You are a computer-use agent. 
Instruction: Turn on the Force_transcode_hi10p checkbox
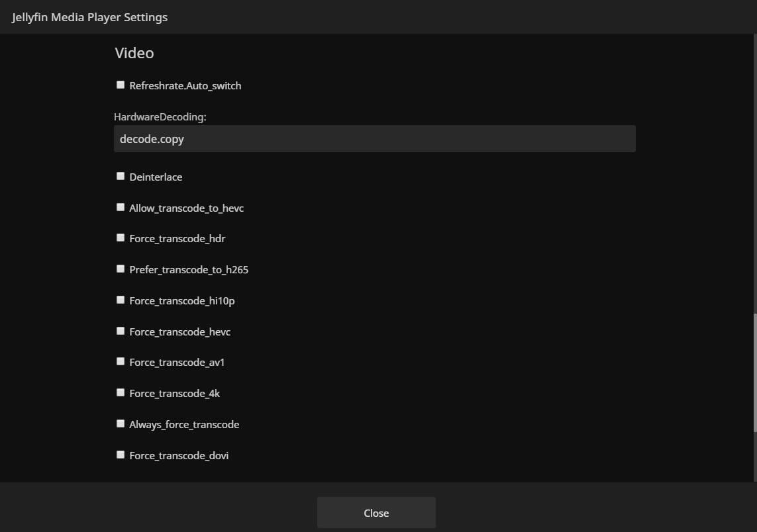121,300
